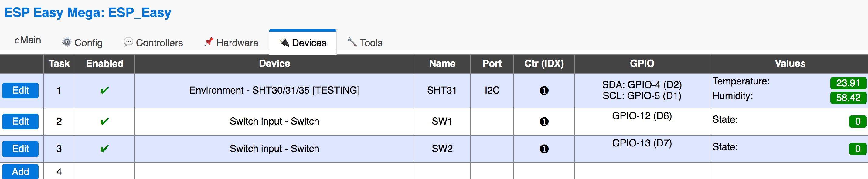Click enabled checkmark for SW2 task
This screenshot has height=179, width=868.
click(104, 149)
